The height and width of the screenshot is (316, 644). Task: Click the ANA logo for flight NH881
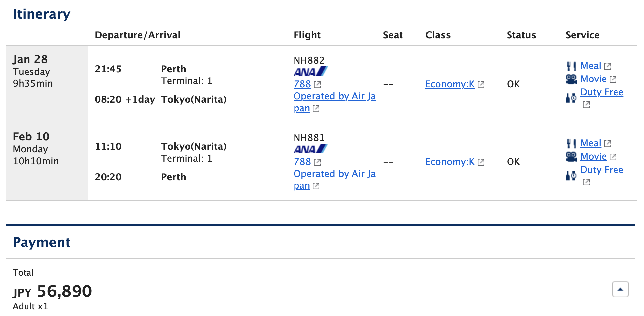pos(310,149)
